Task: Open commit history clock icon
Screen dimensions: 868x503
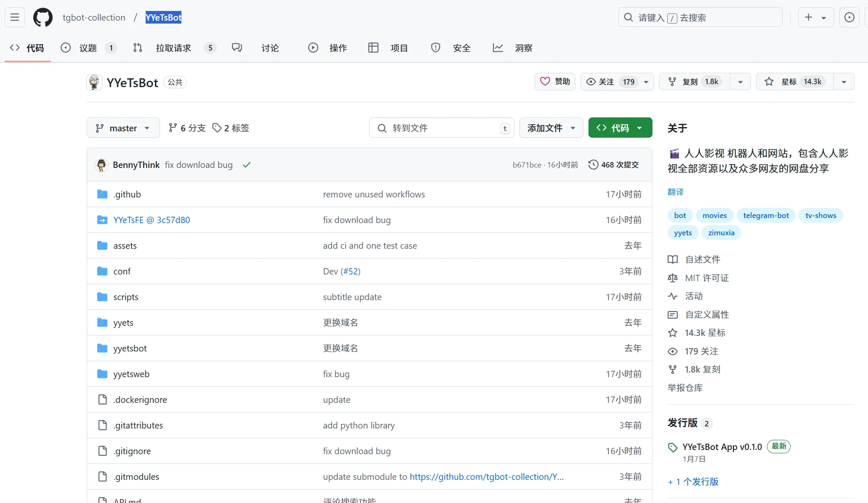Action: click(x=593, y=165)
